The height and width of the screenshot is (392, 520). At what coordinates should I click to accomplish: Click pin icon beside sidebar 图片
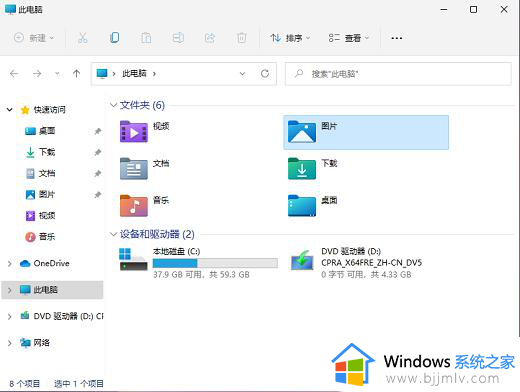98,195
